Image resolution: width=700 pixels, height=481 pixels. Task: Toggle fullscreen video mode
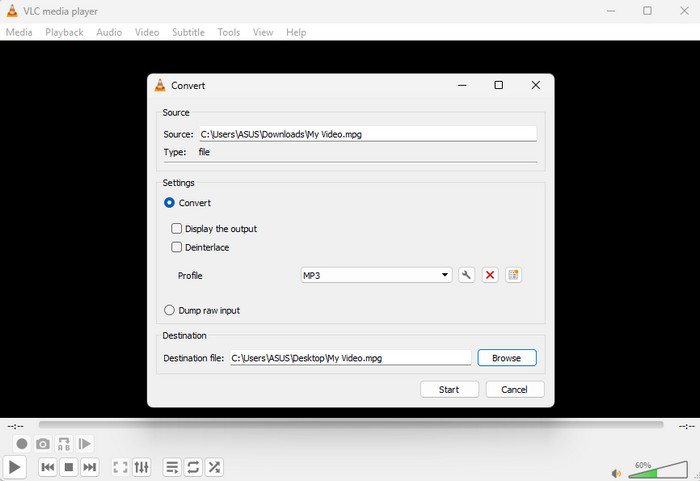[x=121, y=467]
